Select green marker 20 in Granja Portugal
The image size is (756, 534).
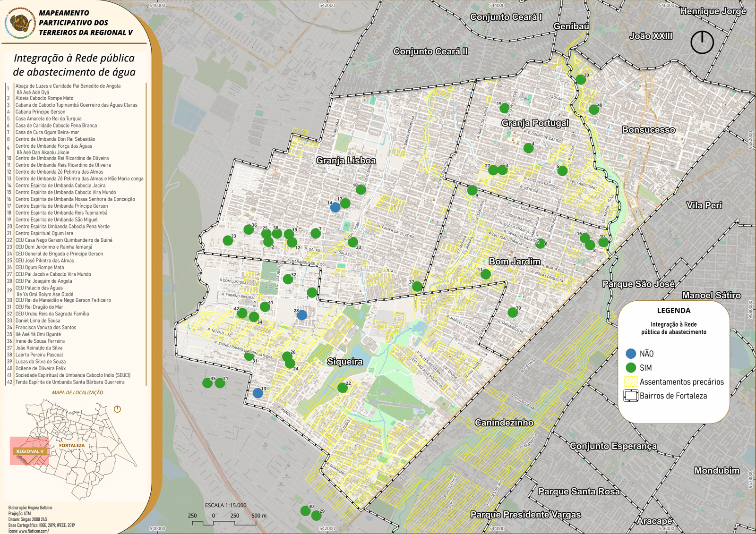point(581,80)
